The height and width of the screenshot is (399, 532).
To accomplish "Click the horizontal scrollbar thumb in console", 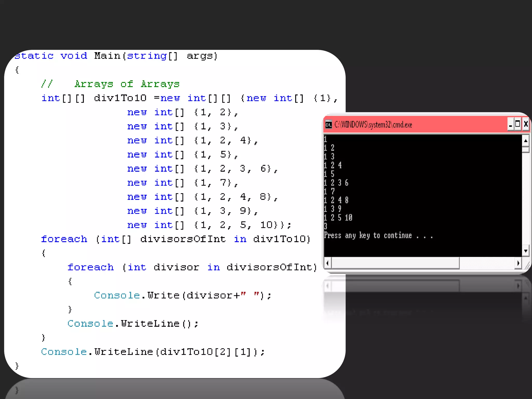I will (x=395, y=263).
